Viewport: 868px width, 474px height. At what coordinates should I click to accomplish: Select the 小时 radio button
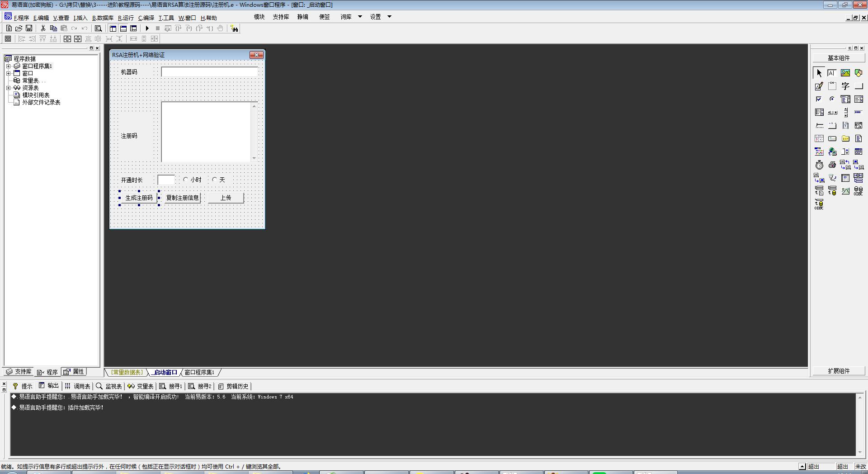(186, 180)
